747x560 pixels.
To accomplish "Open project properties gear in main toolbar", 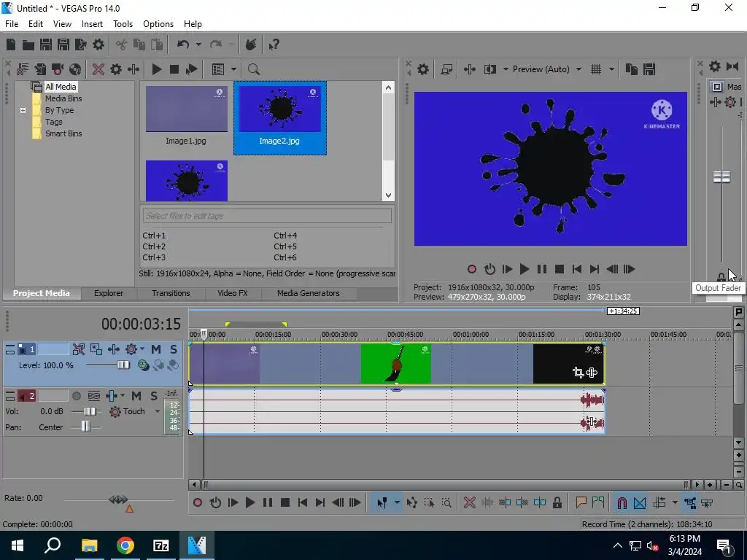I will pyautogui.click(x=98, y=44).
